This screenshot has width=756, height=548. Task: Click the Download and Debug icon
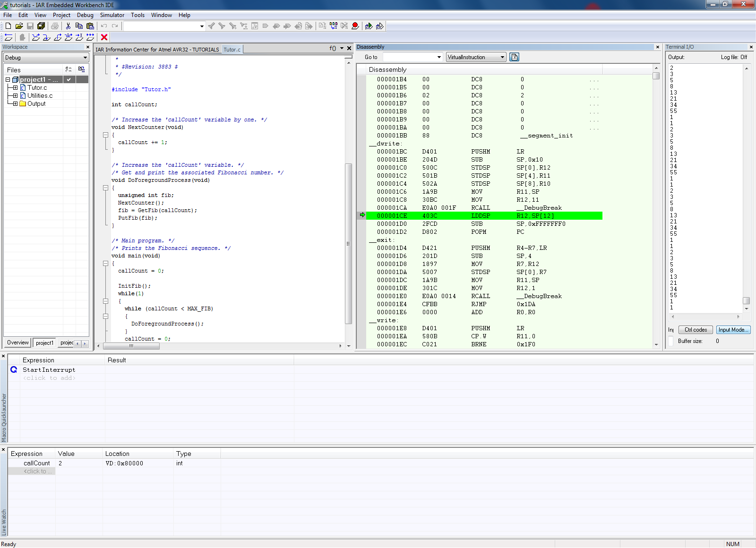click(369, 26)
